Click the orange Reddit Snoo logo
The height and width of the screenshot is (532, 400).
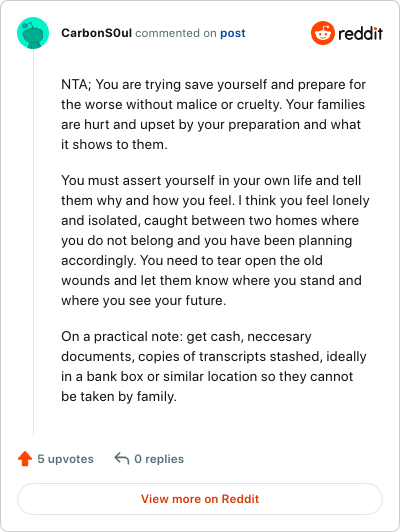pyautogui.click(x=323, y=33)
